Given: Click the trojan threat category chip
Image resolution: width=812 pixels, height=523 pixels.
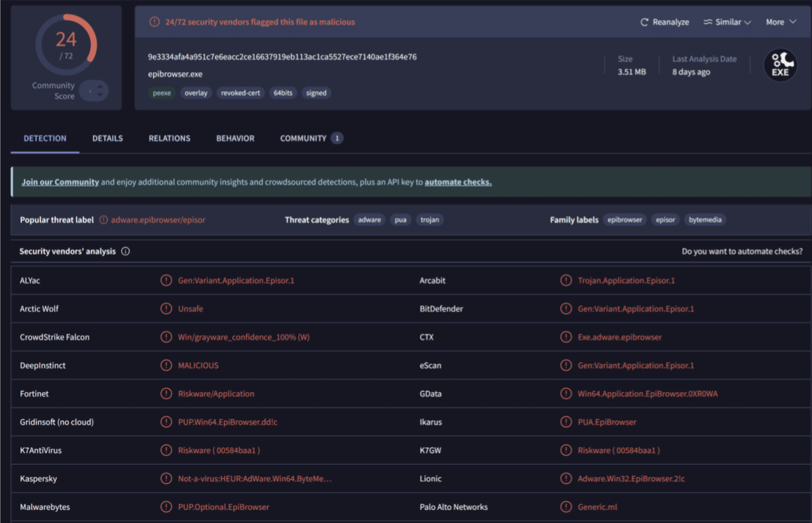Looking at the screenshot, I should click(430, 220).
